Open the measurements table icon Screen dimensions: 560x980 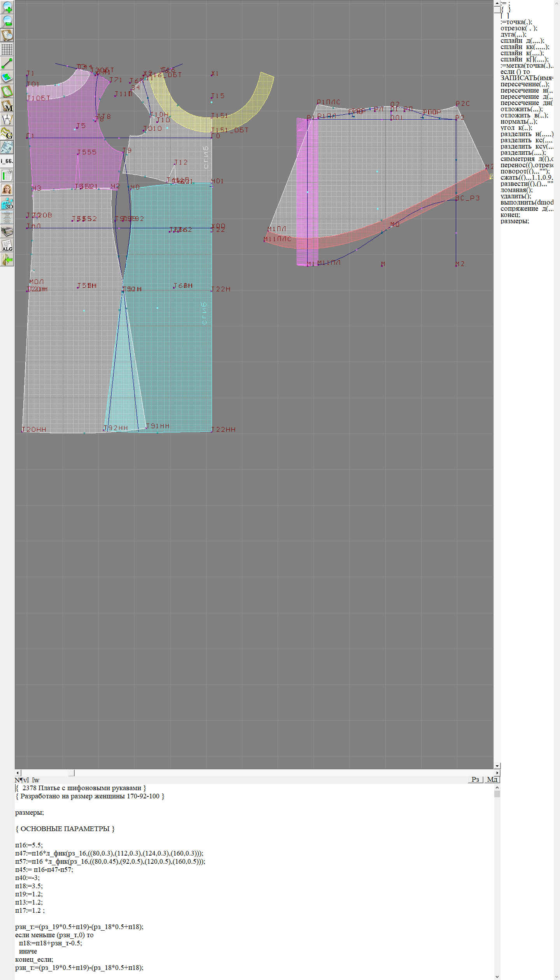click(7, 175)
